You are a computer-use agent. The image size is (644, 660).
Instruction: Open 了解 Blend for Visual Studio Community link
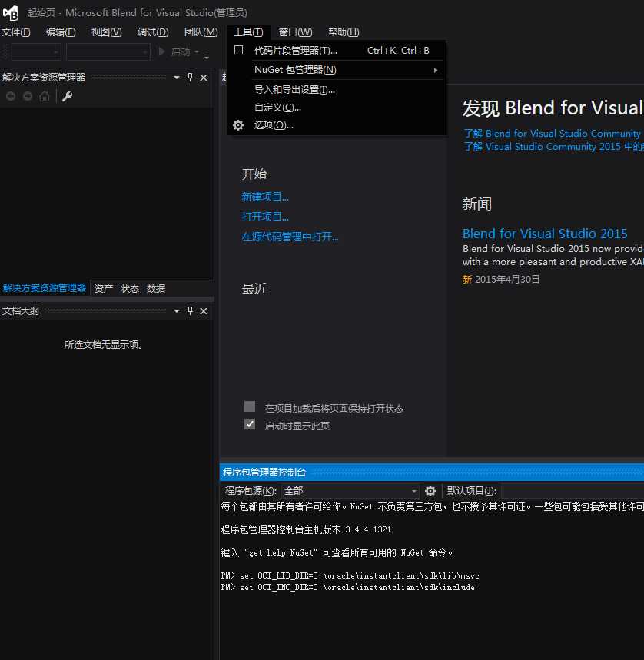pos(552,134)
